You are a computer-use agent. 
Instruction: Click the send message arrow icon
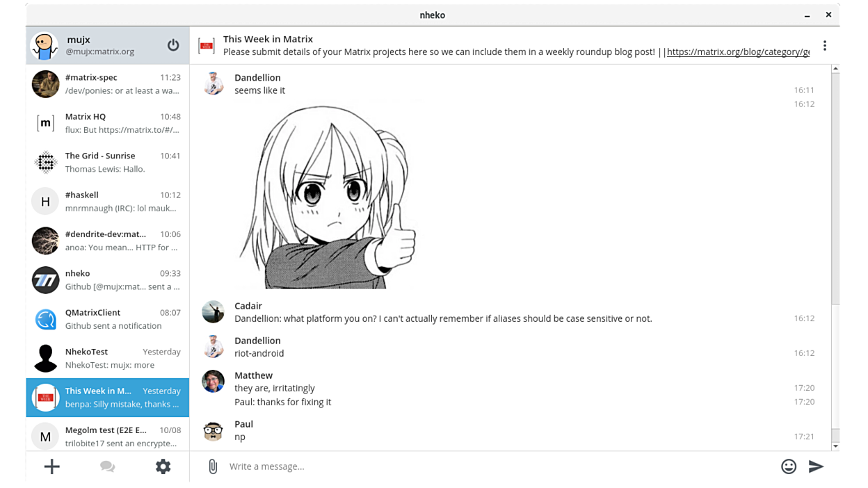[816, 466]
